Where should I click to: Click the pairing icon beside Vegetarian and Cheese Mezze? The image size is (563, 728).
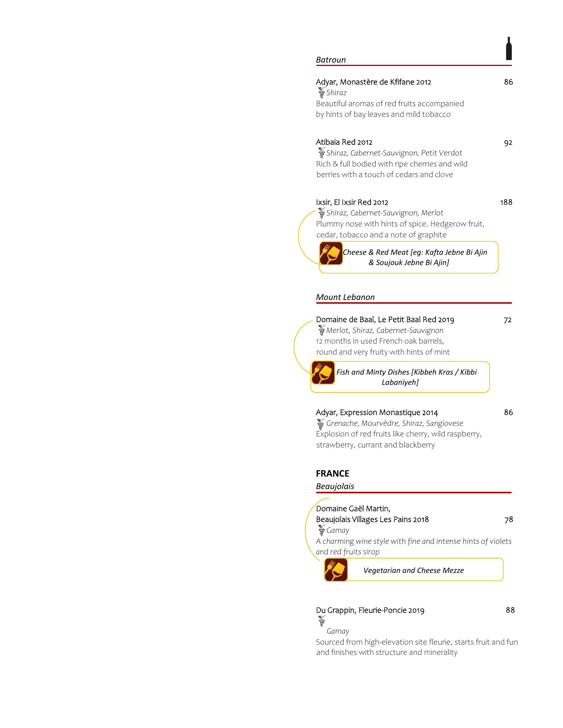click(x=336, y=570)
